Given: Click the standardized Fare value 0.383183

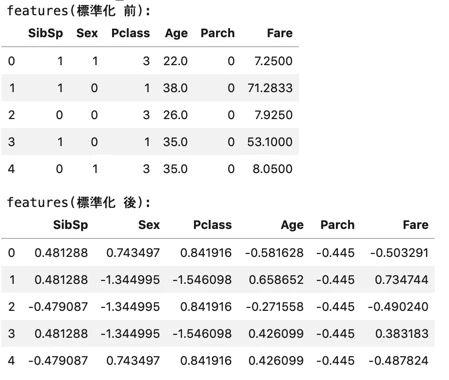Looking at the screenshot, I should coord(402,334).
